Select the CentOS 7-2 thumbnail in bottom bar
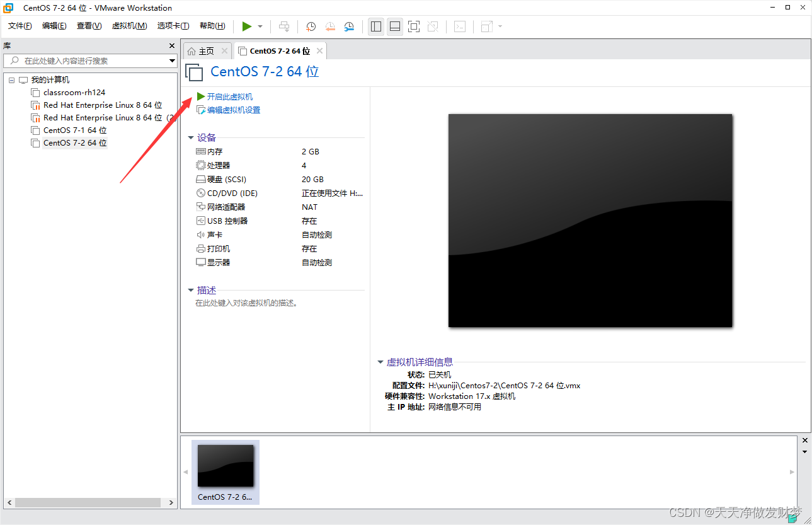812x525 pixels. 226,473
